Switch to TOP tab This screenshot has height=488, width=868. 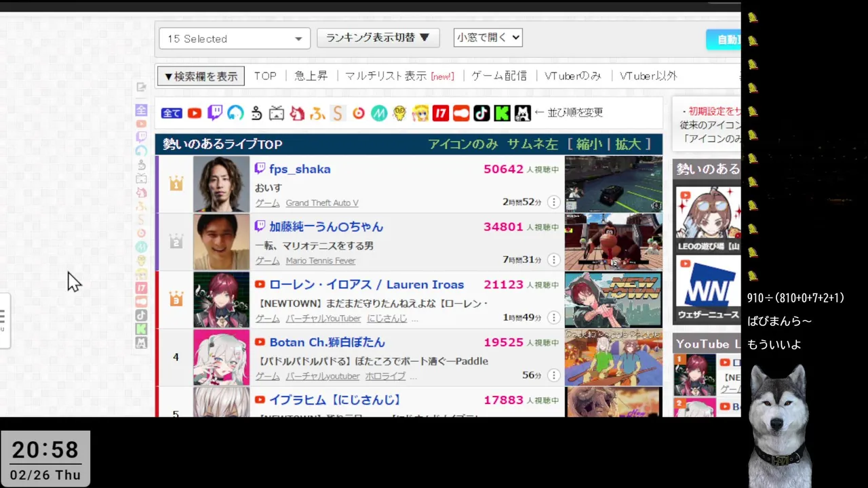click(265, 76)
